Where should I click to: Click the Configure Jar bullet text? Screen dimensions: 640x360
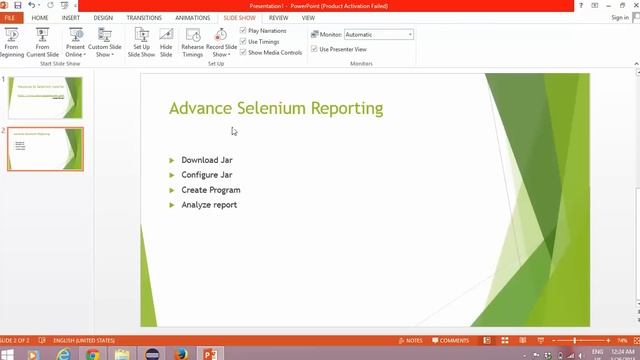[207, 175]
